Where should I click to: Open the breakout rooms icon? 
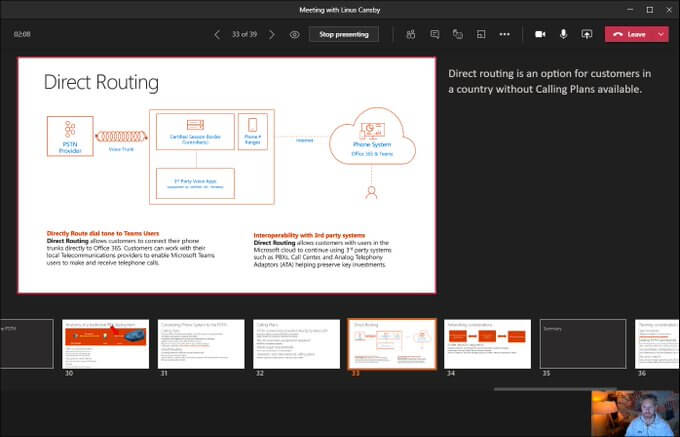481,34
